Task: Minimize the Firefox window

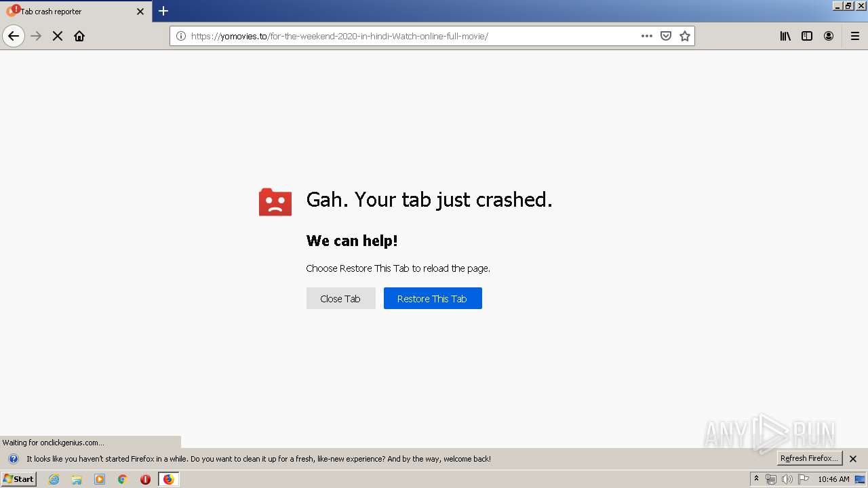Action: click(837, 5)
